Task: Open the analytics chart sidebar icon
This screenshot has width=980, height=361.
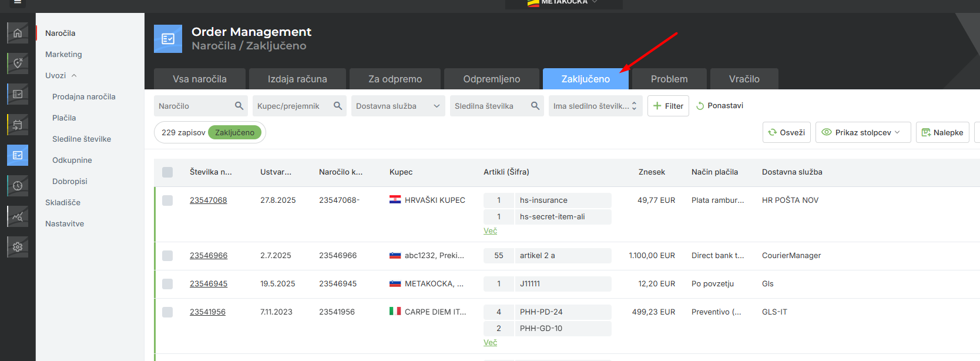Action: tap(18, 216)
